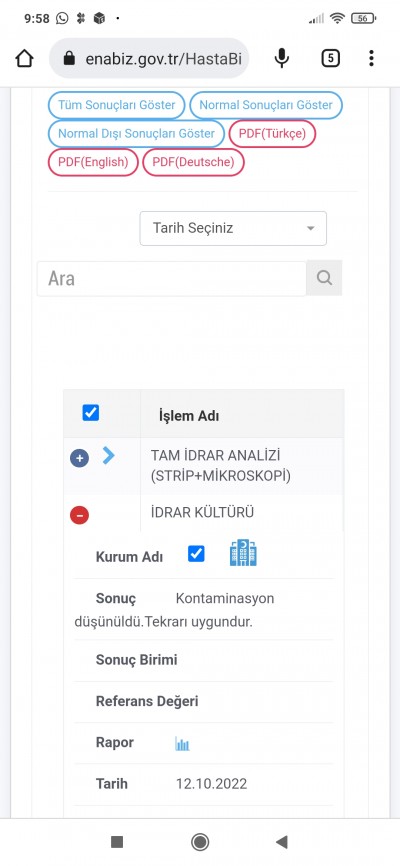Download the PDF(Türkçe) report
This screenshot has height=866, width=400.
click(272, 134)
